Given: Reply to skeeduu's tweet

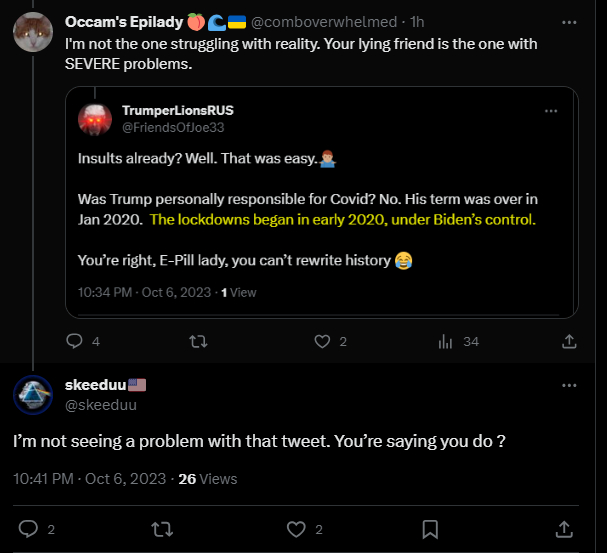Looking at the screenshot, I should [28, 528].
